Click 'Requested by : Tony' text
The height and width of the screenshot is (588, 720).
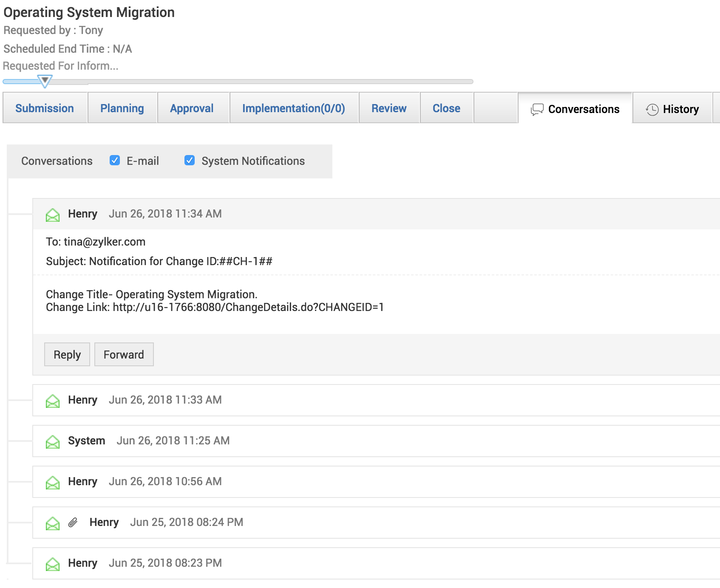pos(53,30)
